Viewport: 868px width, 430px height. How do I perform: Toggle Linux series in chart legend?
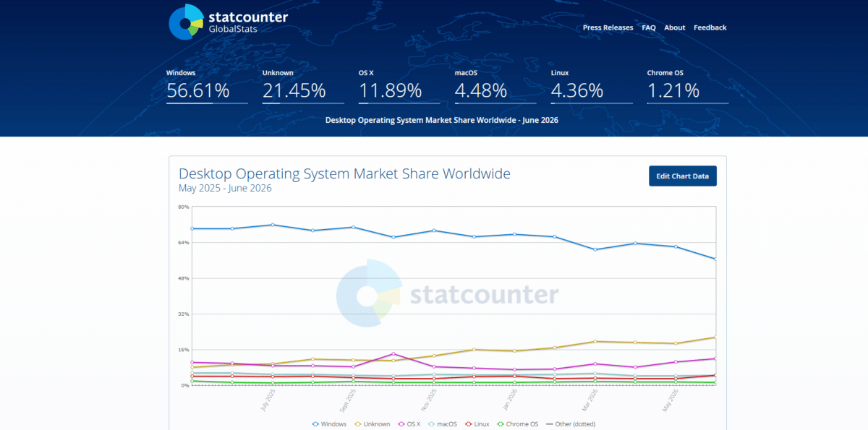[478, 424]
